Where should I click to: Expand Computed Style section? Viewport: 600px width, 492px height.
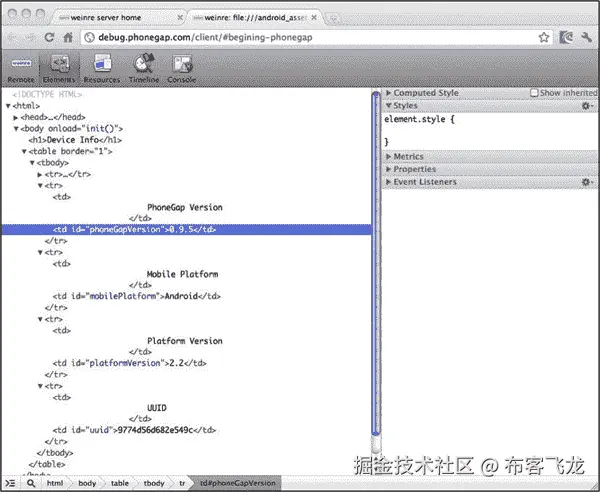point(388,93)
